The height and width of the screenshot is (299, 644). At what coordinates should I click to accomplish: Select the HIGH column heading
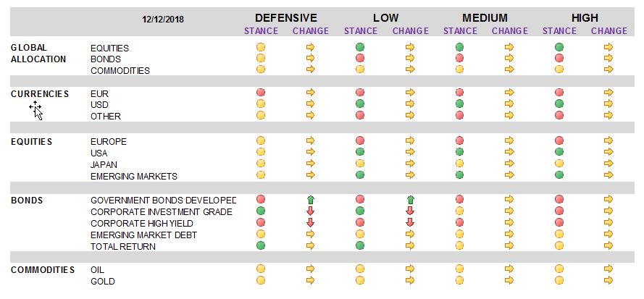(585, 18)
